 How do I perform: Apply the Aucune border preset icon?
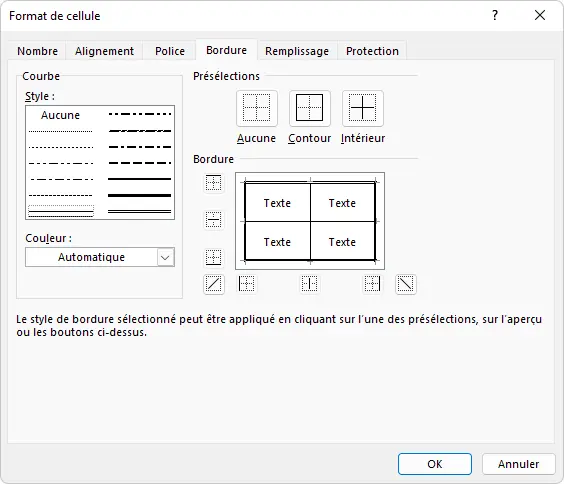(256, 108)
